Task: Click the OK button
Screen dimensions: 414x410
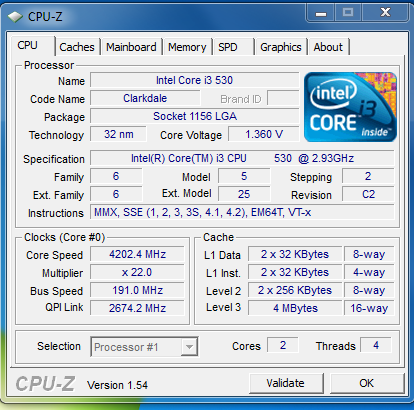Action: coord(367,383)
